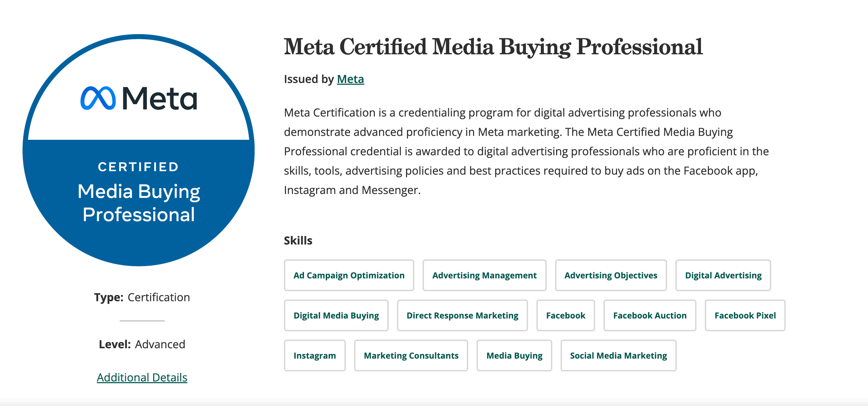868x406 pixels.
Task: Click the Meta Certified Media Buying Professional heading
Action: click(x=493, y=47)
